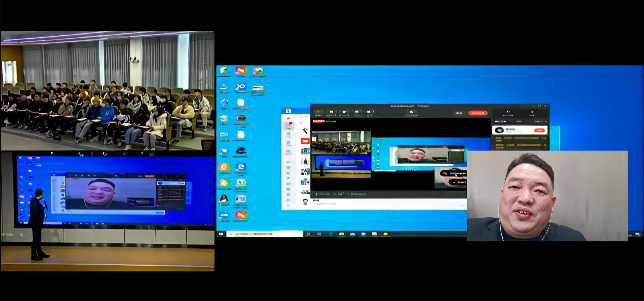Select the classroom video tile in streaming window
644x301 pixels.
(x=341, y=142)
